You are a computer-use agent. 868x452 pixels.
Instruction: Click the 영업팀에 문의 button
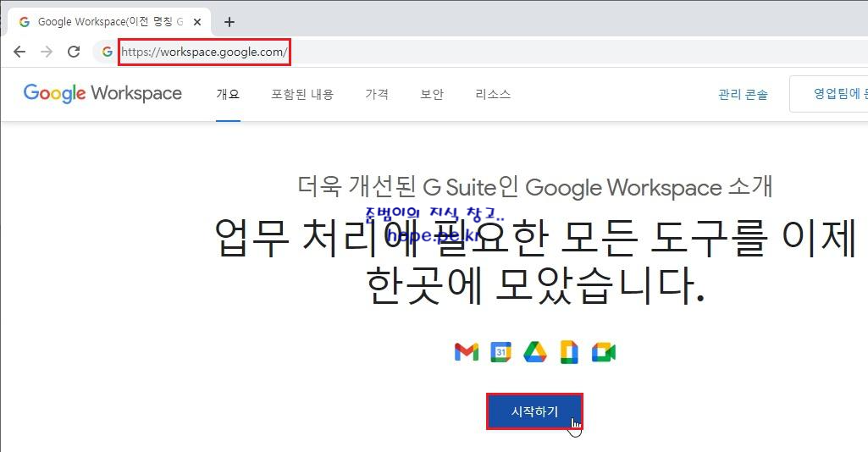[829, 94]
